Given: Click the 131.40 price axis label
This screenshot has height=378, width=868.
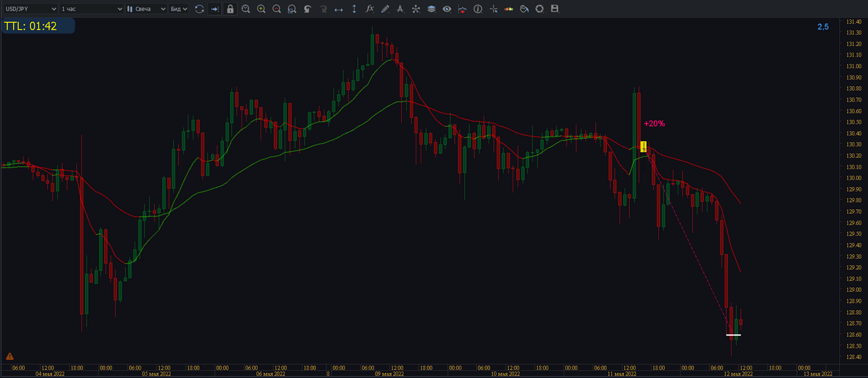Looking at the screenshot, I should (855, 22).
